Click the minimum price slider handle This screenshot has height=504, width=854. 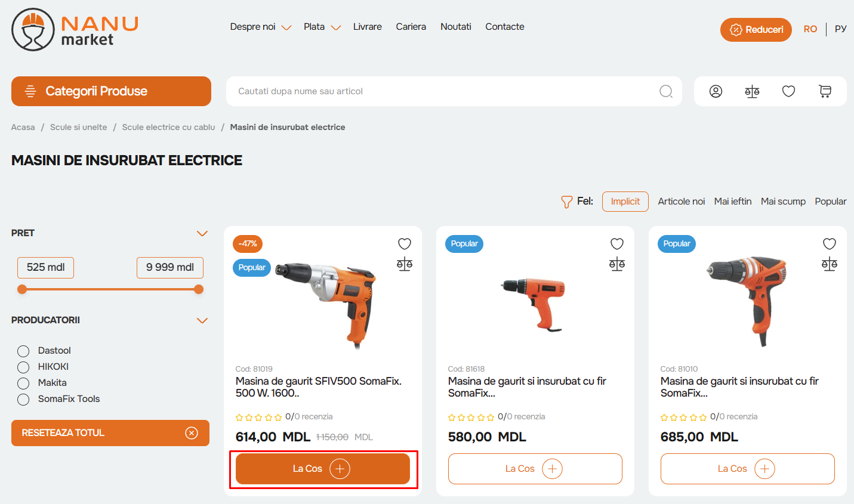(x=22, y=289)
